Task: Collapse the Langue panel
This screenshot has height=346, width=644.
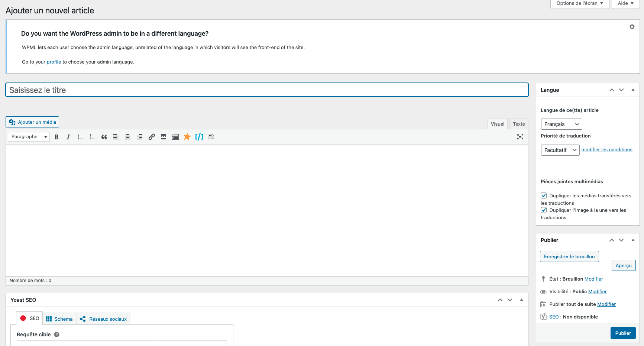Action: click(x=633, y=90)
